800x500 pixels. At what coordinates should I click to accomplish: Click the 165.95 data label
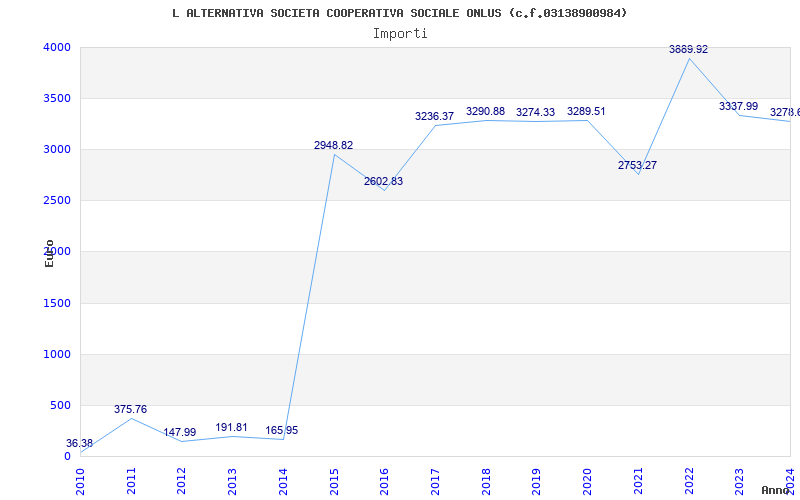pyautogui.click(x=282, y=431)
